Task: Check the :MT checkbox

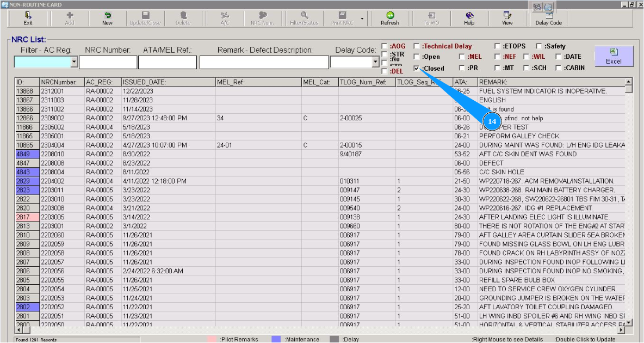Action: pyautogui.click(x=497, y=68)
